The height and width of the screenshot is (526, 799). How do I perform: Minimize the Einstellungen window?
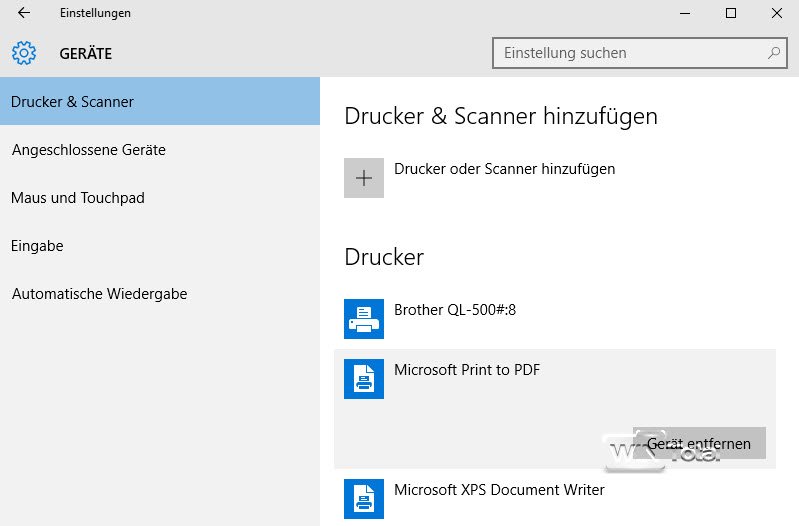(685, 13)
